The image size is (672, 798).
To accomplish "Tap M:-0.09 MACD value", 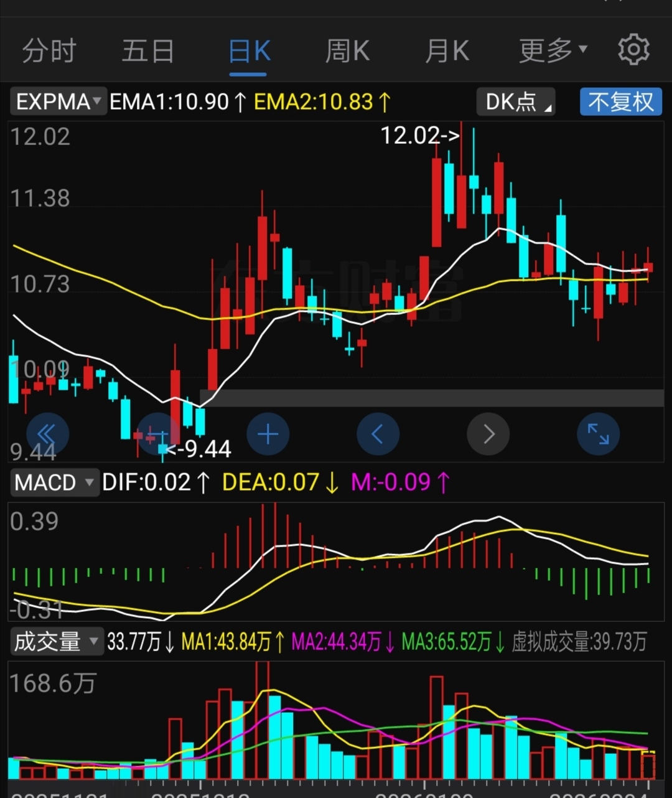I will coord(400,482).
